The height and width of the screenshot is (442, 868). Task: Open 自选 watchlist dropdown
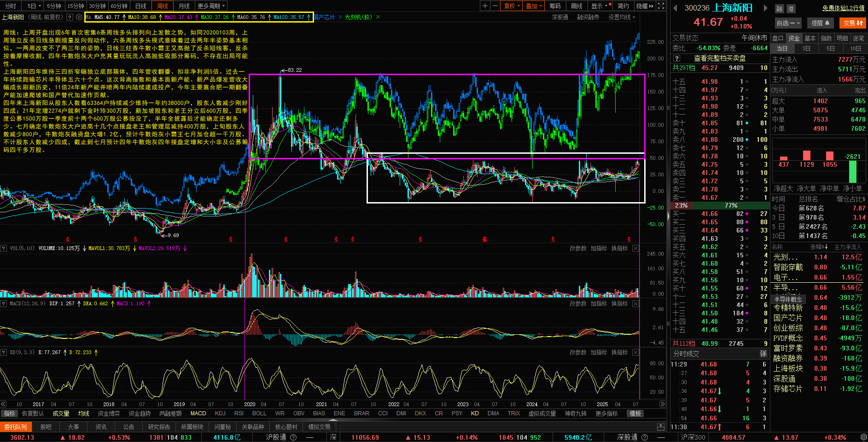click(x=788, y=23)
